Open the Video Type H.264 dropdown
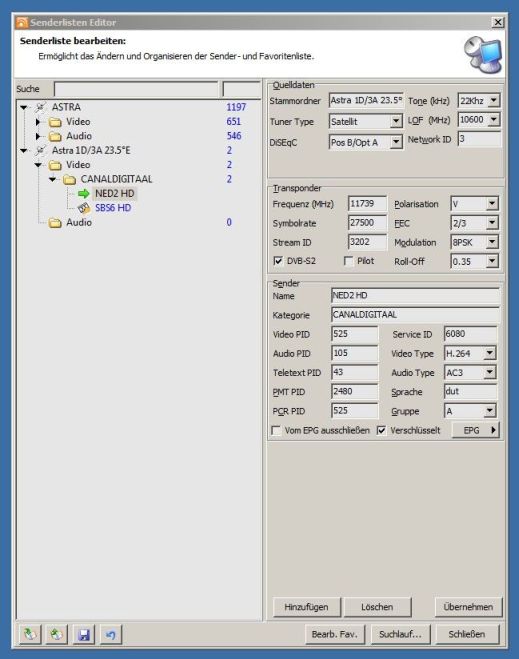Viewport: 519px width, 659px height. point(490,353)
